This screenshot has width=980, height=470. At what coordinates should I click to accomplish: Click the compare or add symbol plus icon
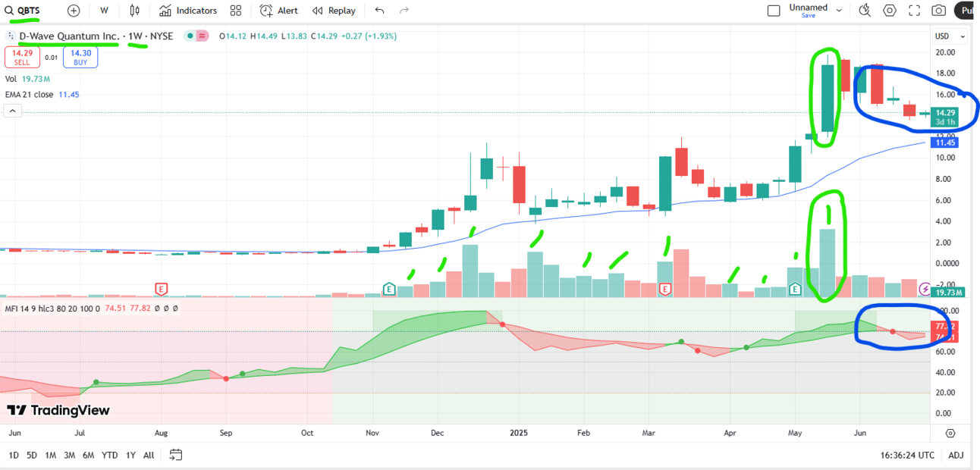pos(74,11)
